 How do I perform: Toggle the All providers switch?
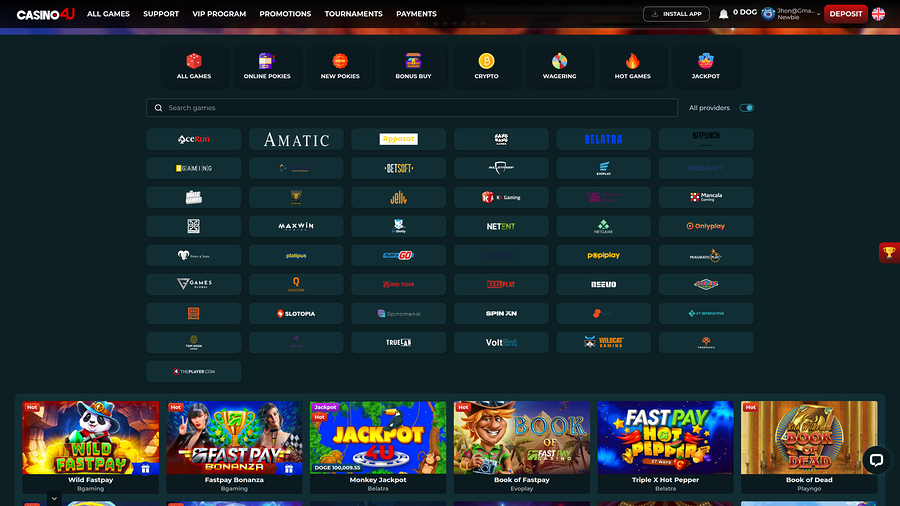746,108
